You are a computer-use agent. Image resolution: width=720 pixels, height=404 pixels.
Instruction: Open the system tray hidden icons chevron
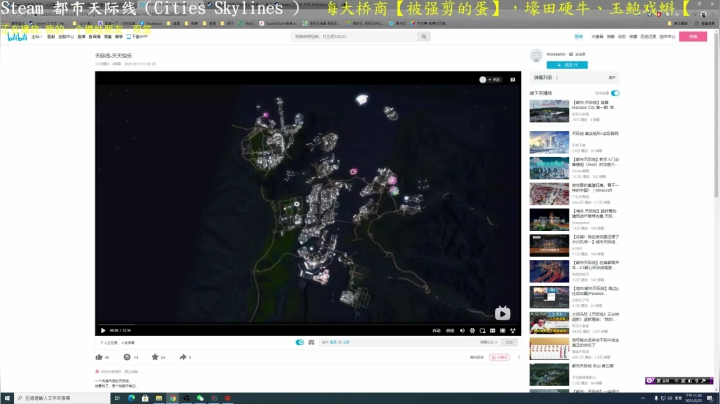(x=643, y=398)
